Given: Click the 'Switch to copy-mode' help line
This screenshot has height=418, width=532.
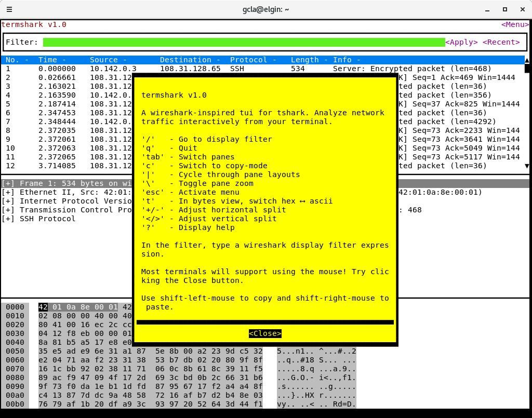Looking at the screenshot, I should point(205,166).
